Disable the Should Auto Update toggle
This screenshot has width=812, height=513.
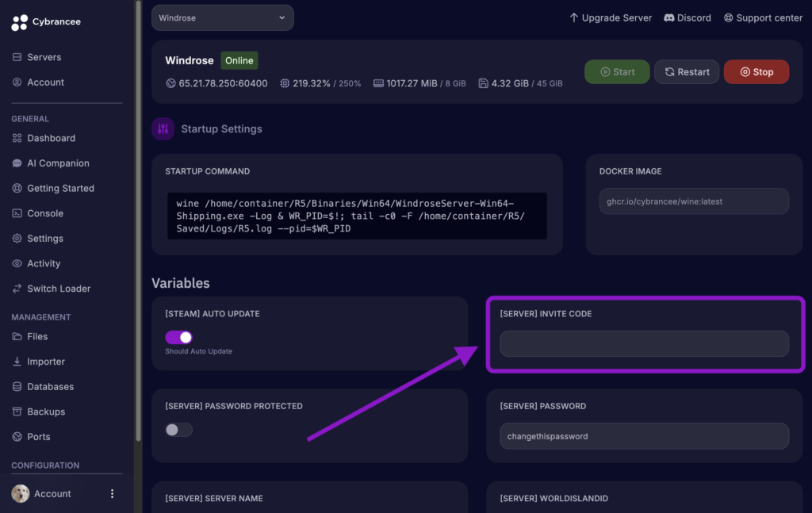[178, 337]
